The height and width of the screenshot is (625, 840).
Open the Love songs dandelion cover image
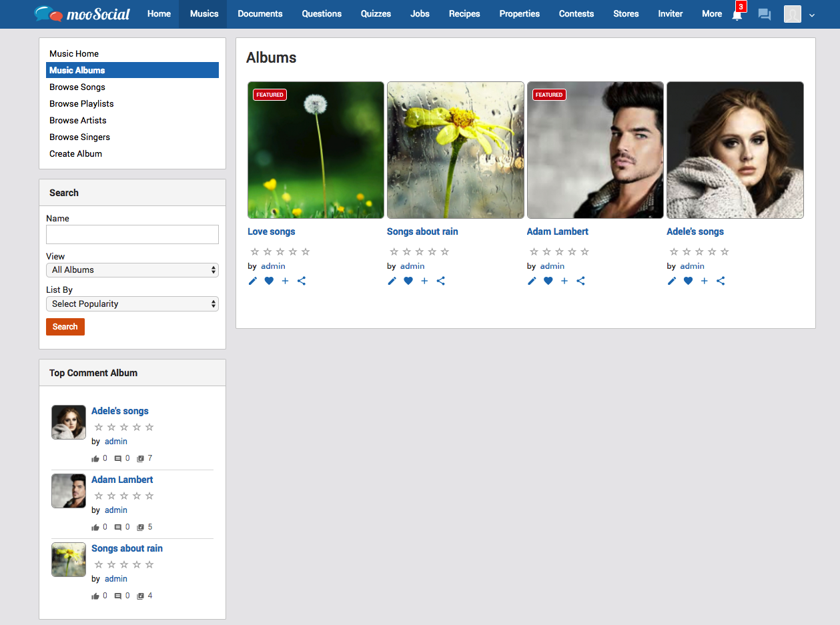click(x=316, y=150)
